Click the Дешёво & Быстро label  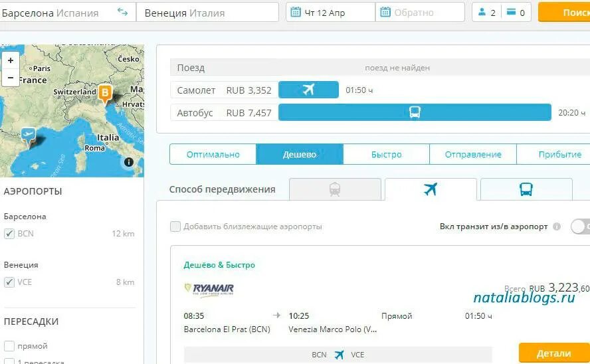click(219, 265)
